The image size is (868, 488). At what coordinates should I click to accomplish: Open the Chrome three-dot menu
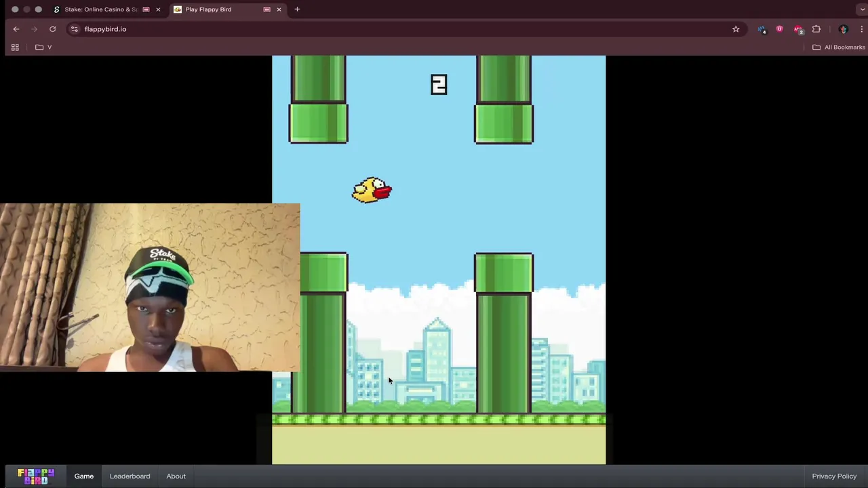pyautogui.click(x=861, y=29)
